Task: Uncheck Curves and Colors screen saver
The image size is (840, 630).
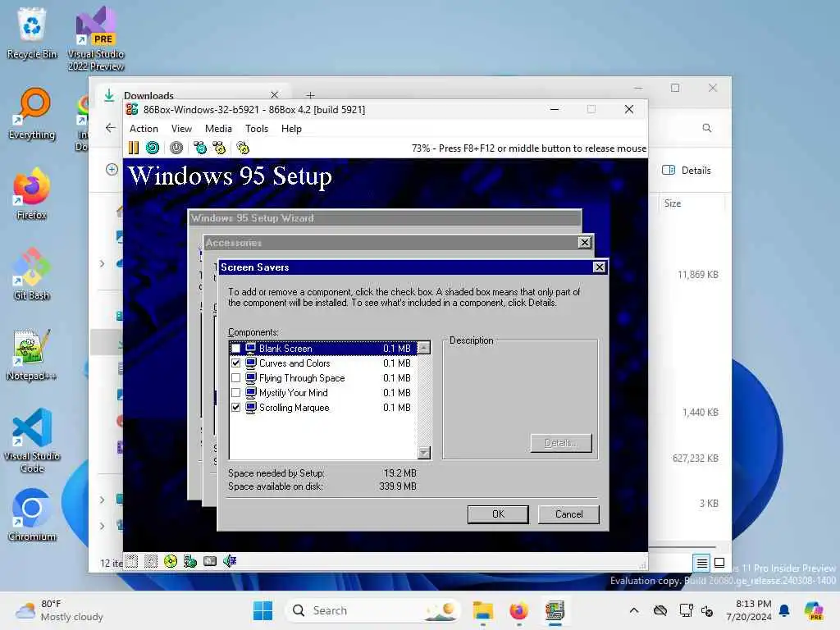Action: tap(235, 363)
